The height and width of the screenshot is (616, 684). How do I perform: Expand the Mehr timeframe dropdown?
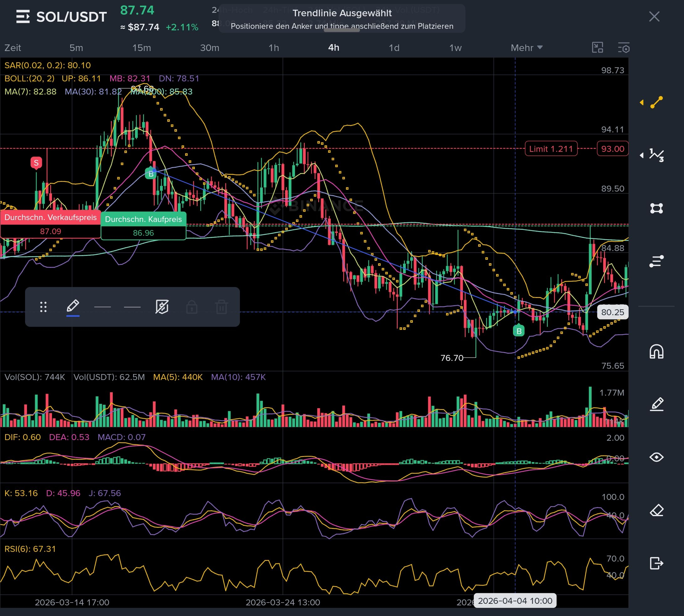click(526, 48)
